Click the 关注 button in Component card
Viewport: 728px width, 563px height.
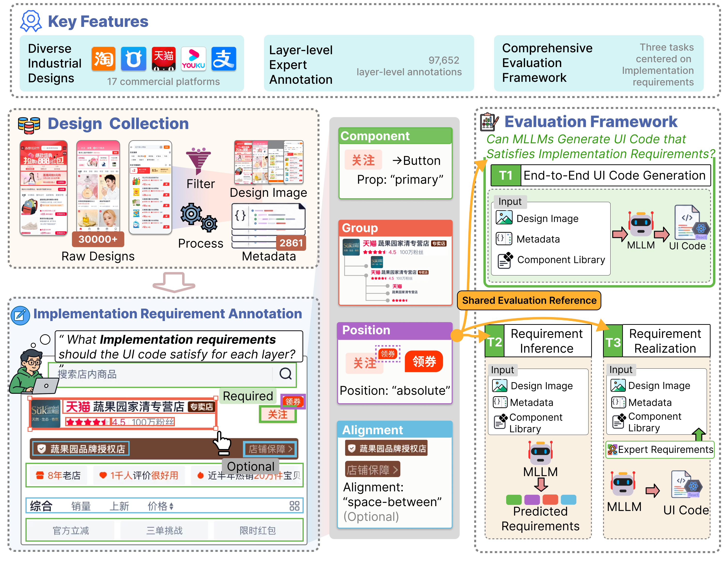[363, 160]
